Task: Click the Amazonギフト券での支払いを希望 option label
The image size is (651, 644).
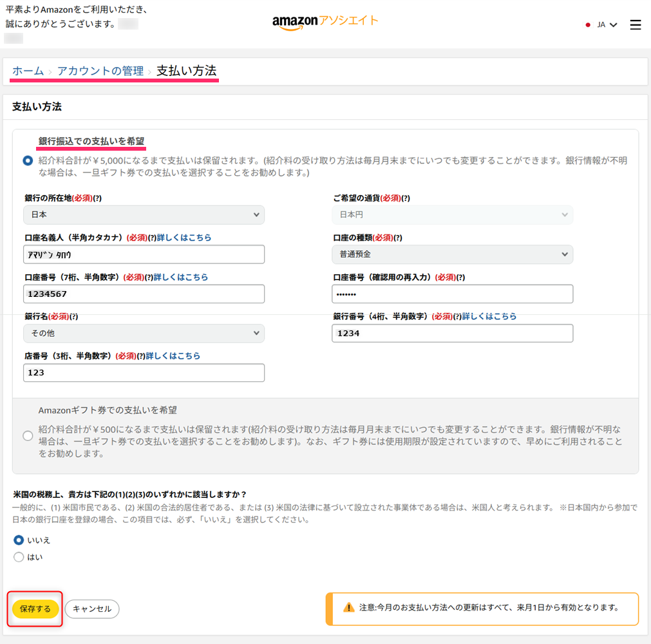Action: click(108, 410)
